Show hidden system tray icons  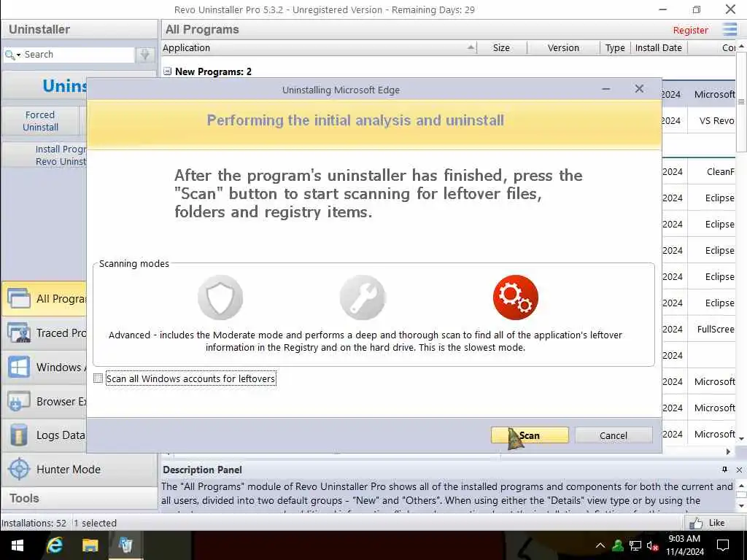[x=600, y=545]
